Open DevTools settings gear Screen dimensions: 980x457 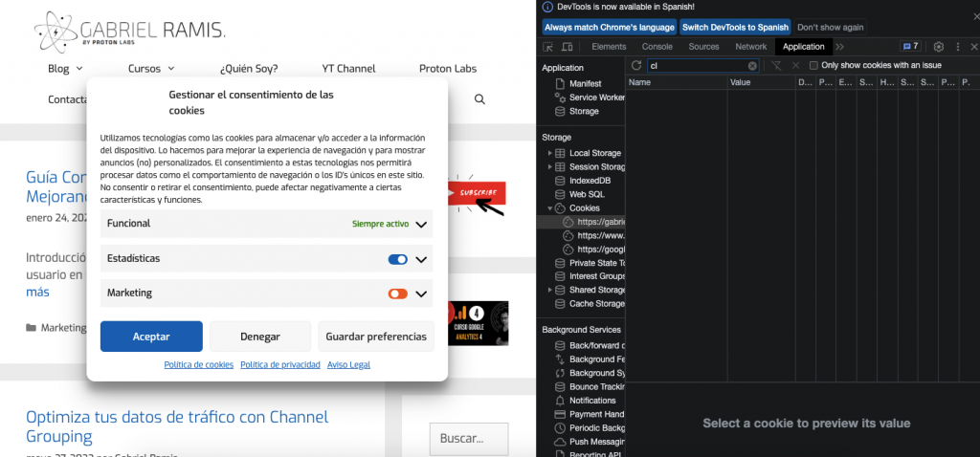938,47
